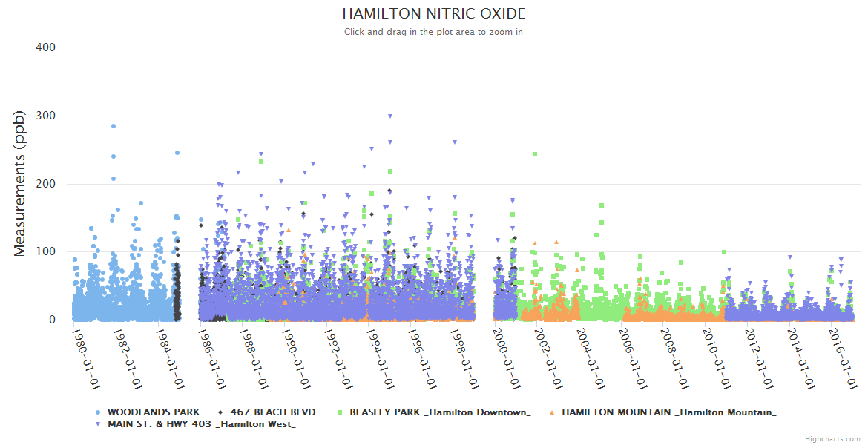
Task: Click the HAMILTON NITRIC OXIDE chart title
Action: point(434,14)
